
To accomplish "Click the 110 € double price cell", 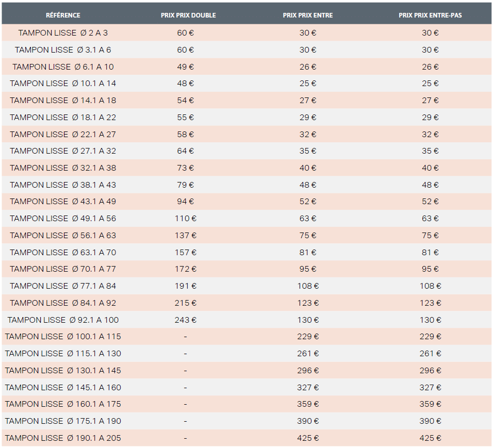I will click(x=186, y=219).
